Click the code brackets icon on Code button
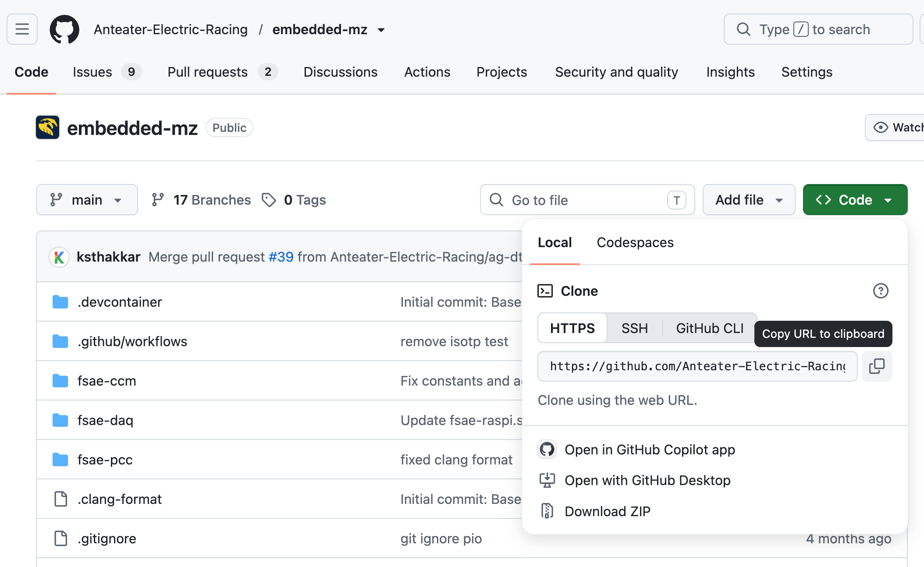This screenshot has height=567, width=924. pos(823,200)
